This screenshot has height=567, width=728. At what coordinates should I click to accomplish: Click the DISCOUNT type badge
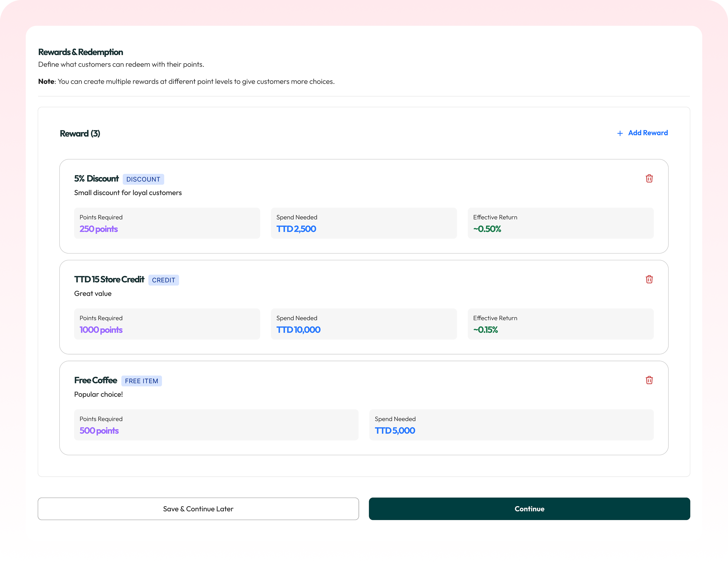(143, 179)
